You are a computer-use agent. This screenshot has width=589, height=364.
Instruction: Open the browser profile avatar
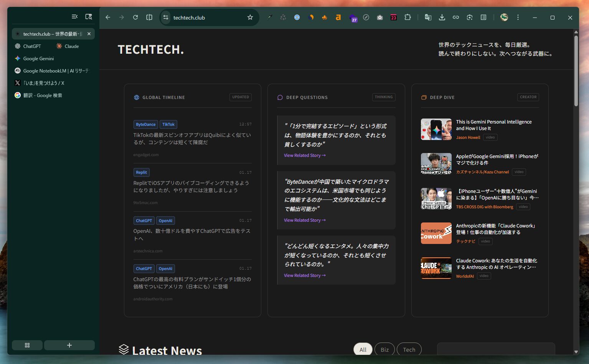(504, 17)
